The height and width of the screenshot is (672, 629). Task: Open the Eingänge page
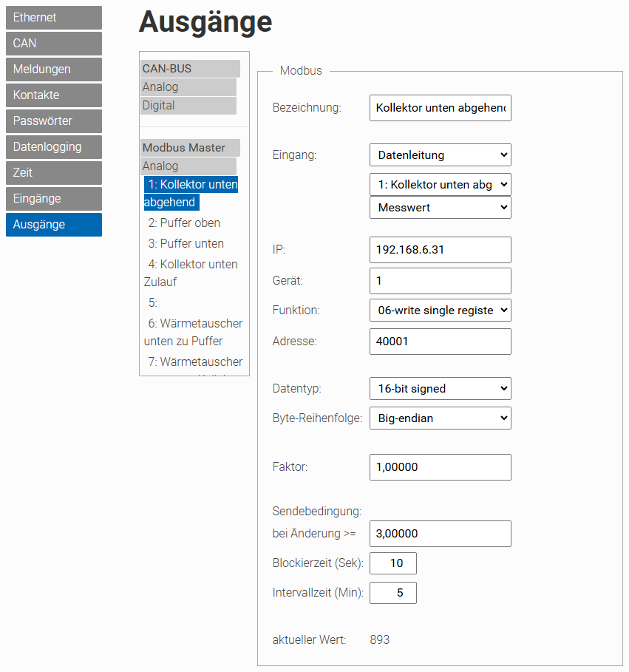pyautogui.click(x=53, y=199)
